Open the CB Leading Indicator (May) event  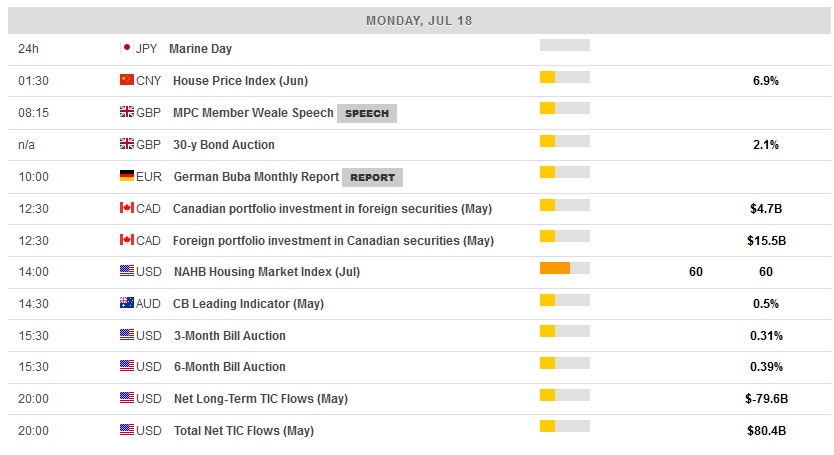coord(248,303)
